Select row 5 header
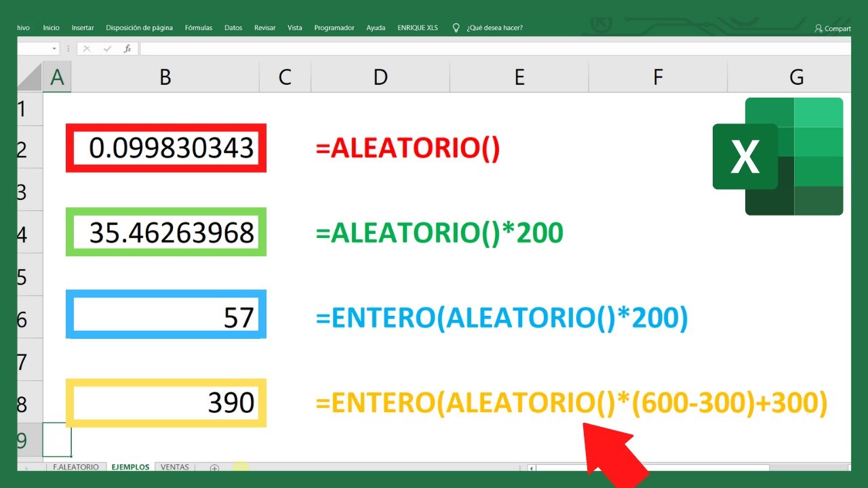The width and height of the screenshot is (868, 488). (x=30, y=274)
